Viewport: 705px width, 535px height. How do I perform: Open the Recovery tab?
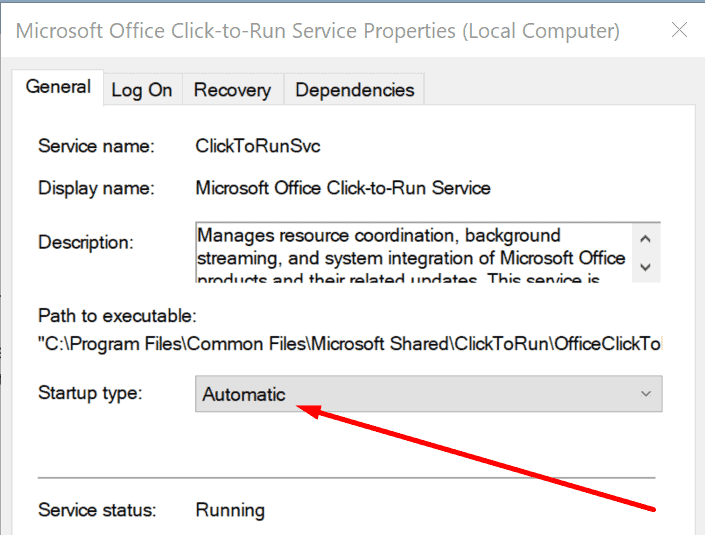[x=232, y=90]
